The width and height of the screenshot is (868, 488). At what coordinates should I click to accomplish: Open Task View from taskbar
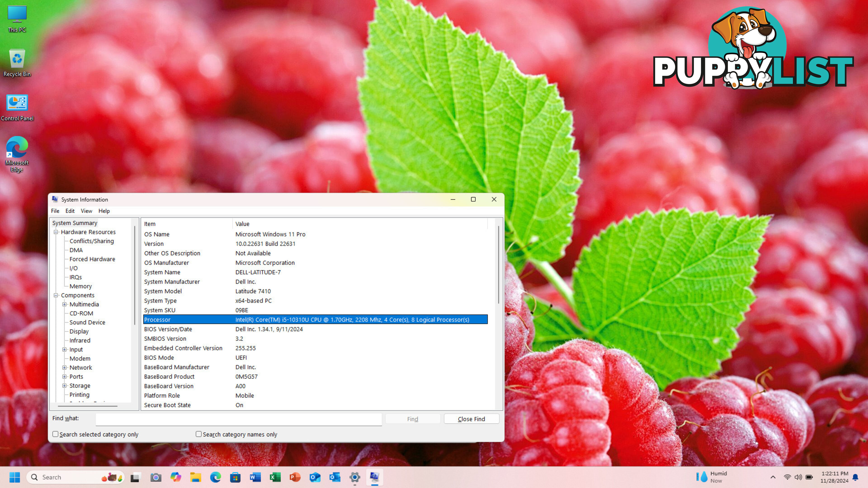[135, 477]
